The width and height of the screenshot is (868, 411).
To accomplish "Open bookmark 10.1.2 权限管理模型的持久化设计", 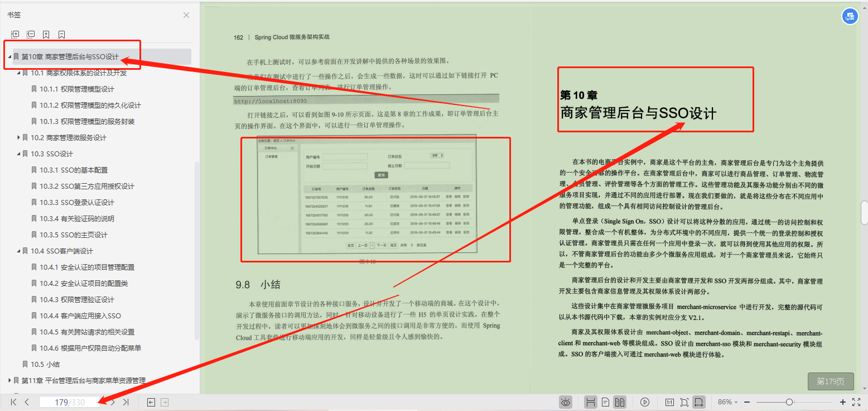I will 90,105.
